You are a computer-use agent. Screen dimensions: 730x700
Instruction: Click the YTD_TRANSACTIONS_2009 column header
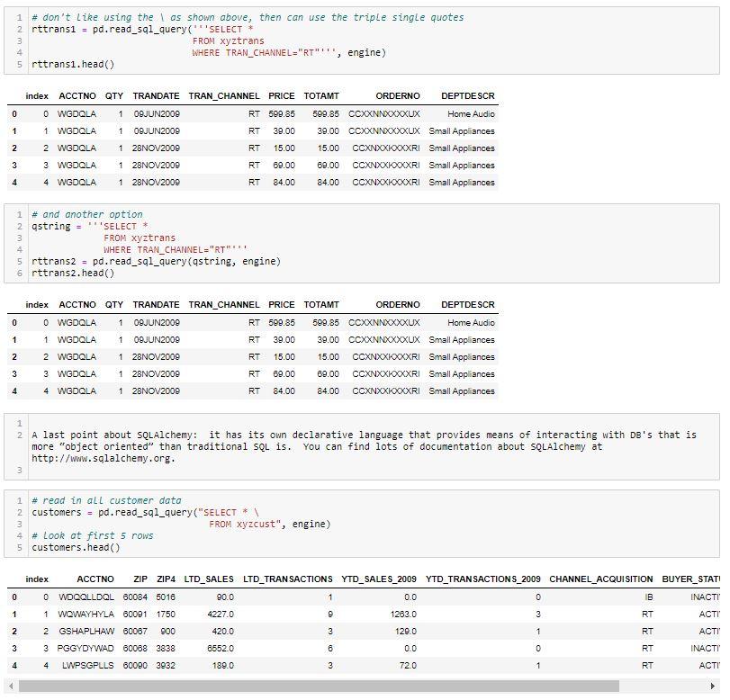[x=482, y=579]
